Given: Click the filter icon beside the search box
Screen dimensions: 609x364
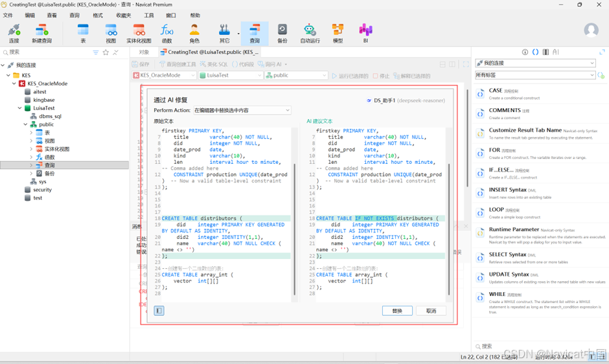Looking at the screenshot, I should pos(95,52).
